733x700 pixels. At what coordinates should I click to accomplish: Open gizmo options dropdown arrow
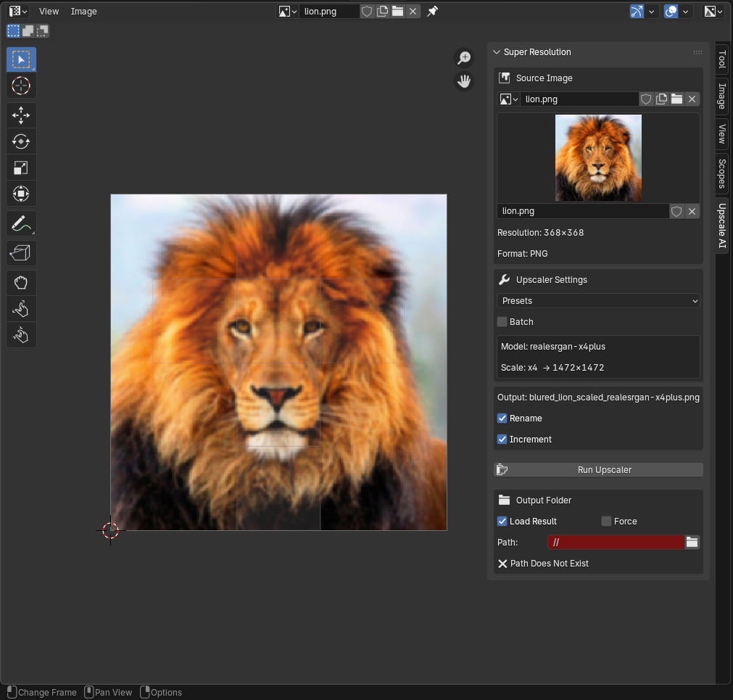tap(652, 11)
